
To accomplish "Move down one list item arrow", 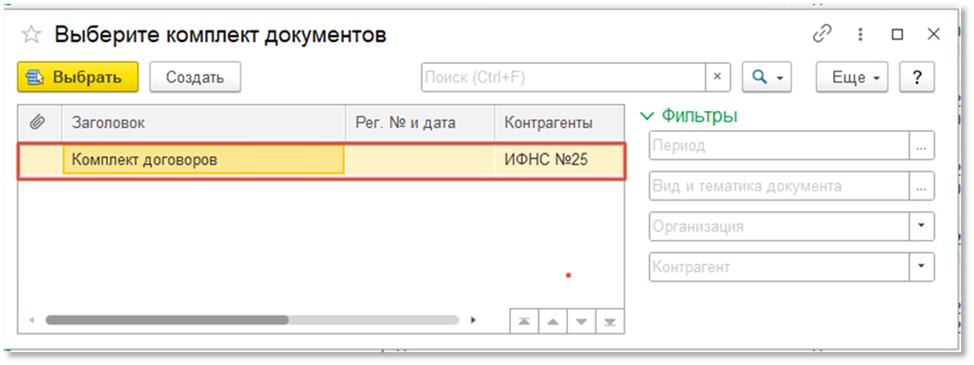I will click(581, 322).
